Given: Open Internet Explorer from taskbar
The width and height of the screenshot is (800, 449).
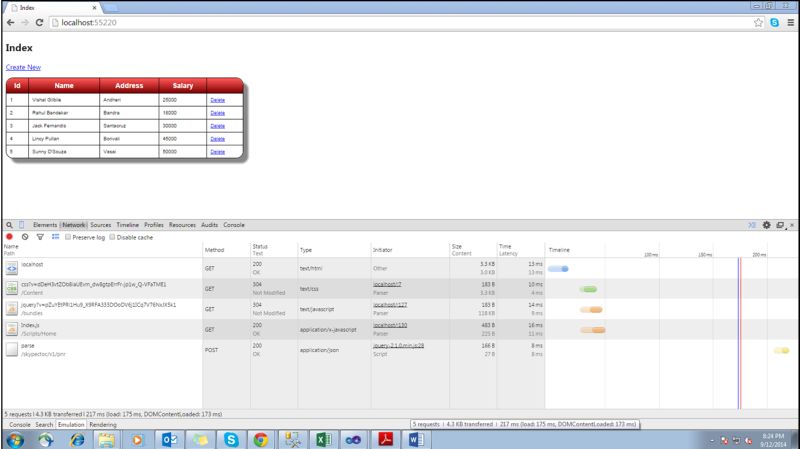Looking at the screenshot, I should 78,440.
